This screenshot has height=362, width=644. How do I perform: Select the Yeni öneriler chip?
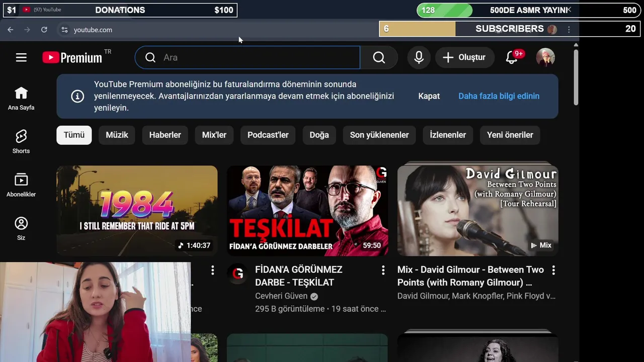pos(510,135)
